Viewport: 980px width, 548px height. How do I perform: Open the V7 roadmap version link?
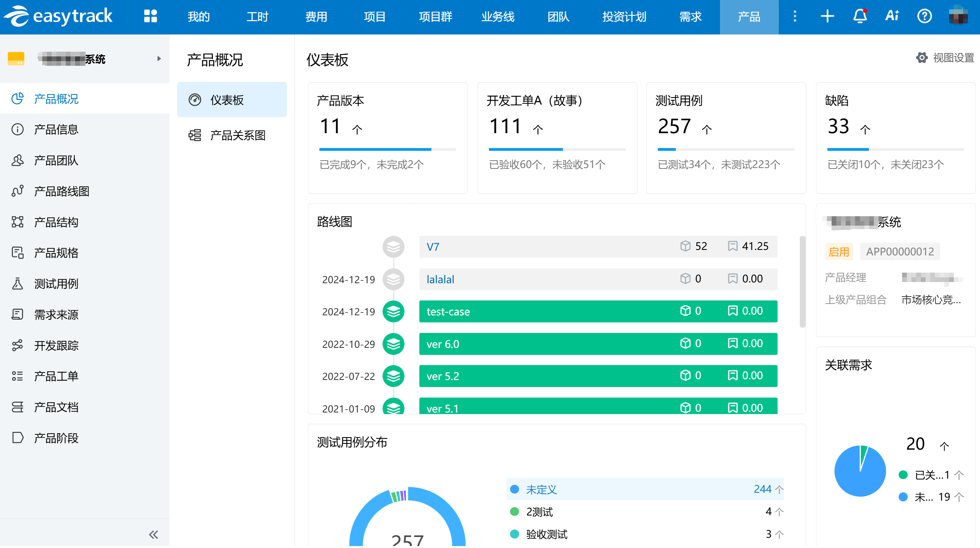(433, 247)
